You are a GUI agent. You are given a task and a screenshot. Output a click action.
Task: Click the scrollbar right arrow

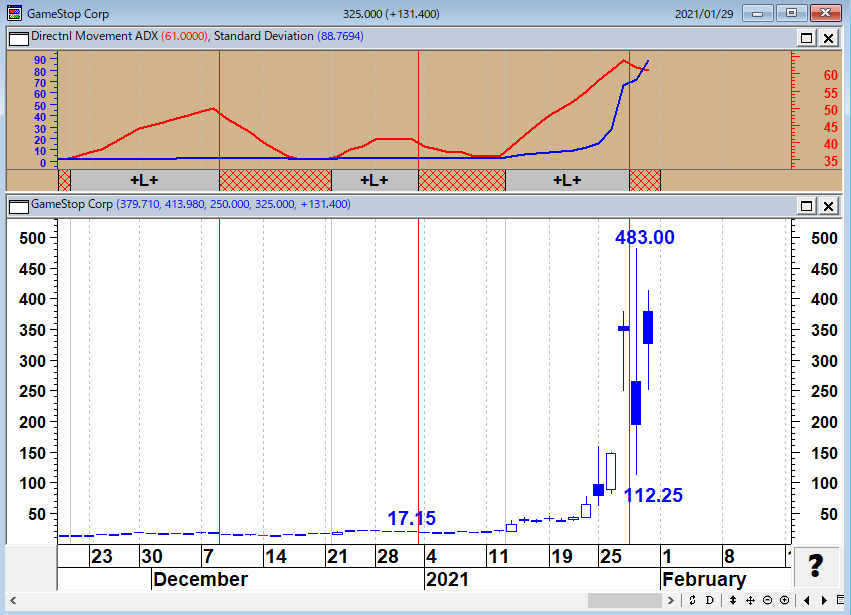click(671, 600)
